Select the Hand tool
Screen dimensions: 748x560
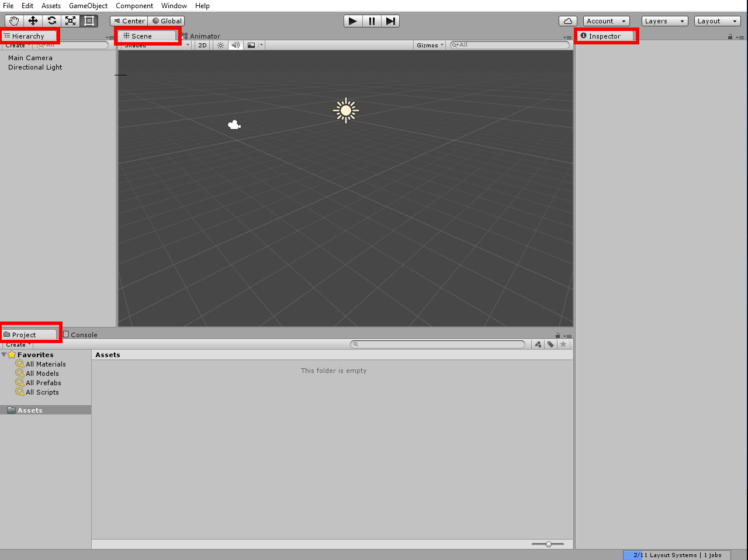pyautogui.click(x=13, y=20)
